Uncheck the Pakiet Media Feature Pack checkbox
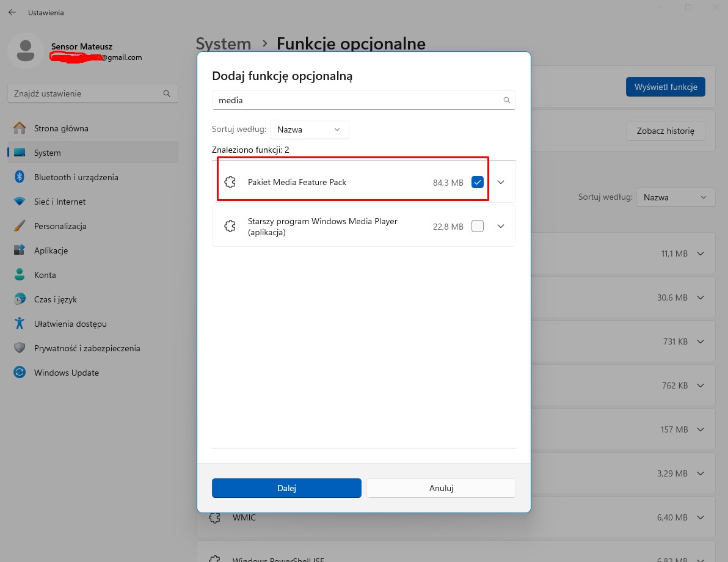The width and height of the screenshot is (728, 562). click(x=478, y=182)
